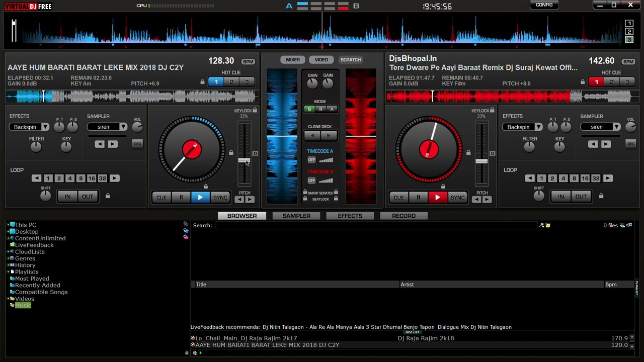
Task: Open the RECORD tab
Action: tap(404, 216)
